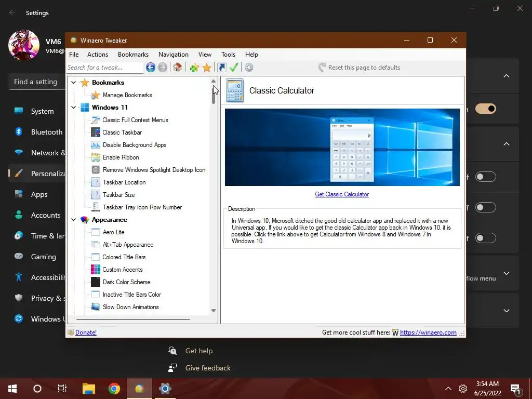Open the Tools menu

[228, 54]
